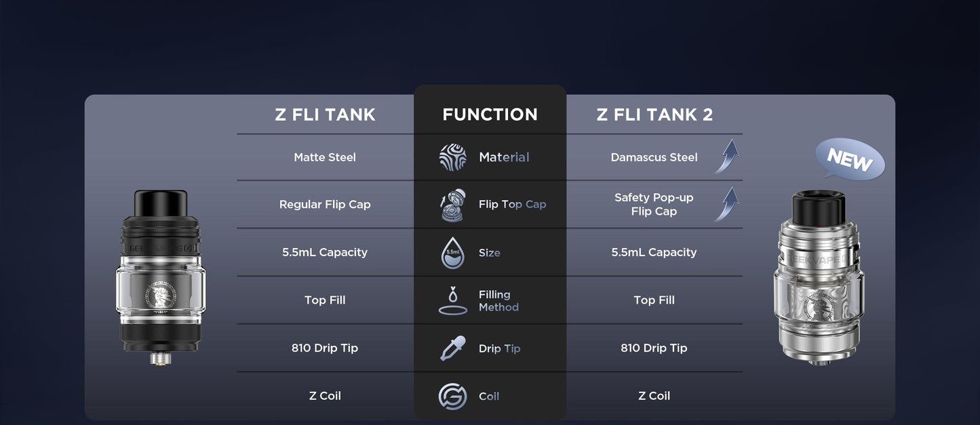Click the Flip Top Cap icon
The height and width of the screenshot is (425, 980).
coord(452,205)
